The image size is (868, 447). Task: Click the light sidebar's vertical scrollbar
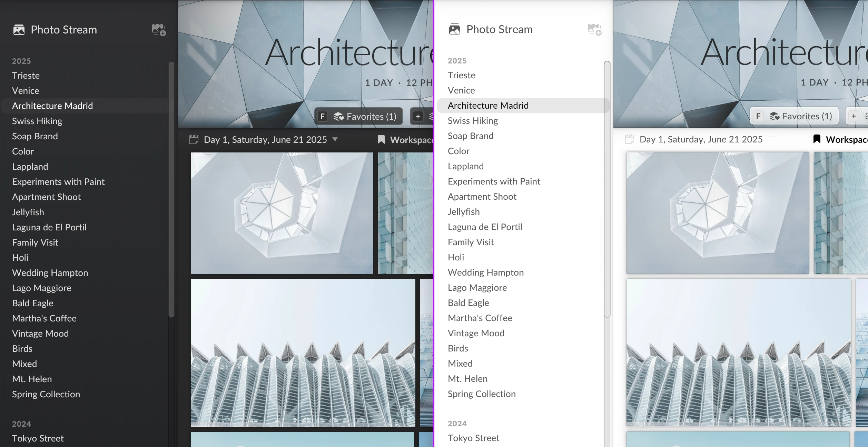tap(607, 189)
